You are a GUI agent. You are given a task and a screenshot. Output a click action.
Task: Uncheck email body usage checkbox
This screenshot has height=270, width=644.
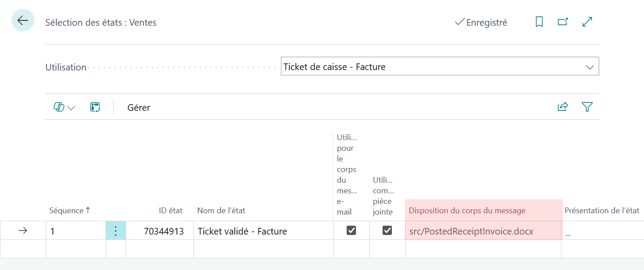351,231
